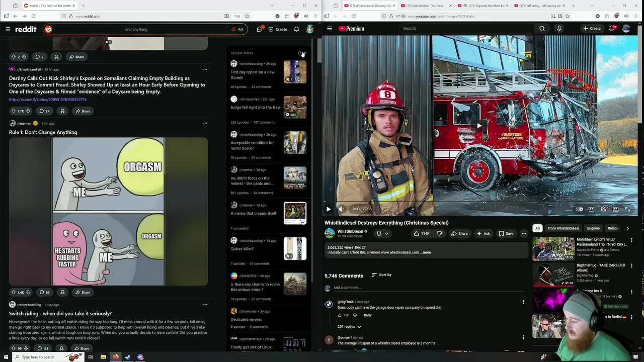644x362 pixels.
Task: Share the LivestreamFail Destiny post
Action: click(83, 111)
